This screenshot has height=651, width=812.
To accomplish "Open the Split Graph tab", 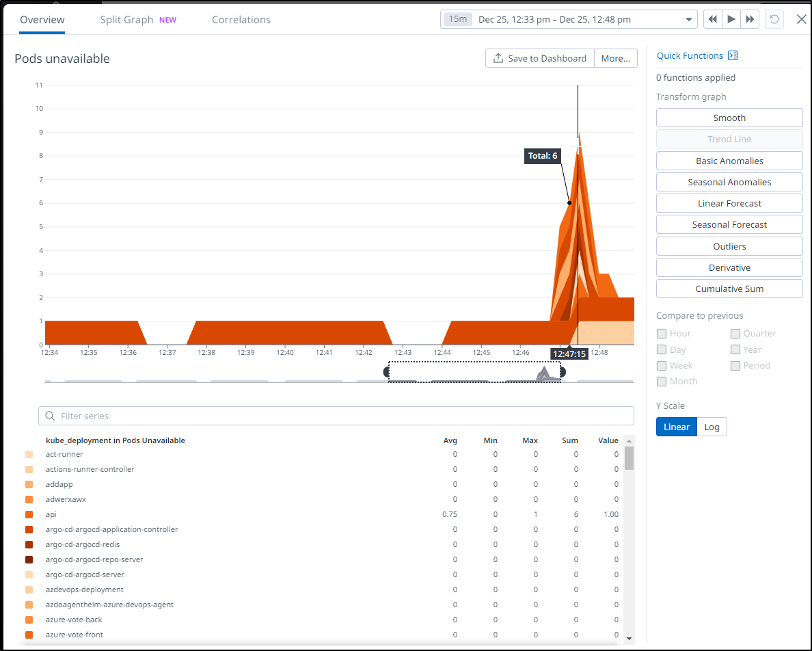I will (x=138, y=20).
